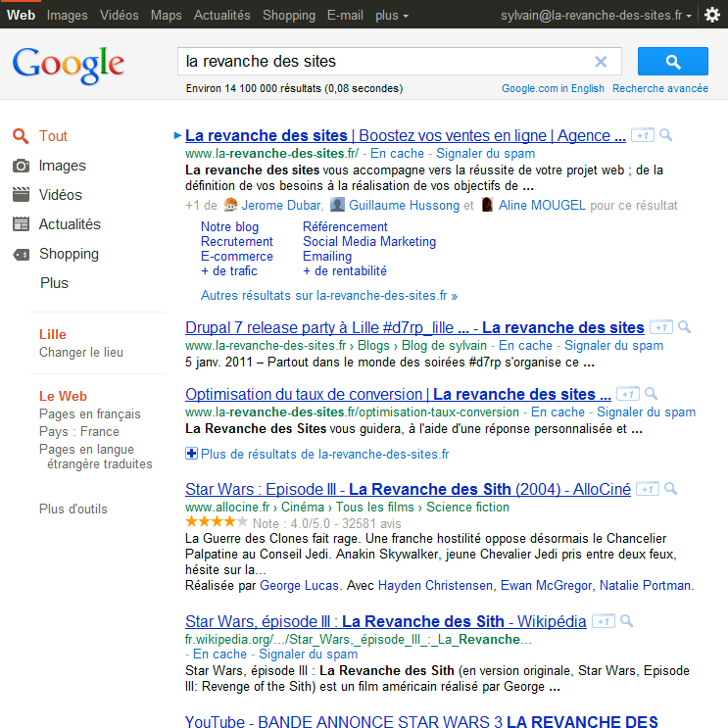The width and height of the screenshot is (728, 728).
Task: Open the settings gear icon
Action: (711, 15)
